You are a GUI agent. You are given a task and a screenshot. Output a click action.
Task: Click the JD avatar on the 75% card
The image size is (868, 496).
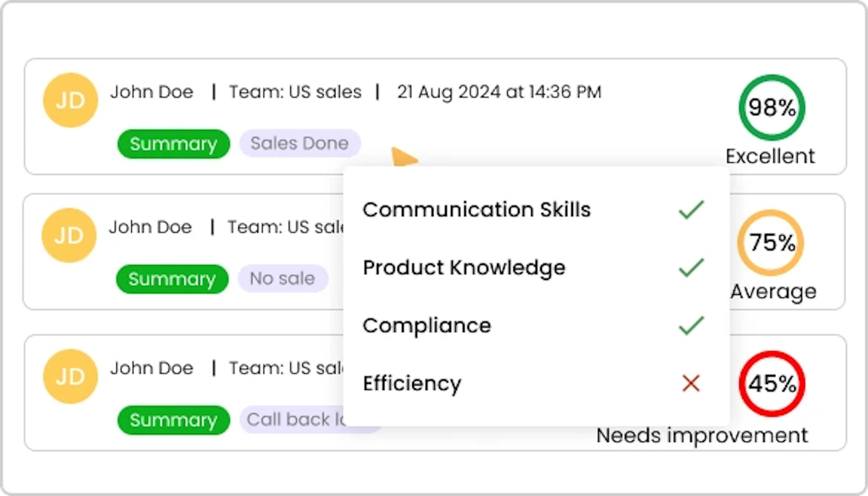[69, 235]
